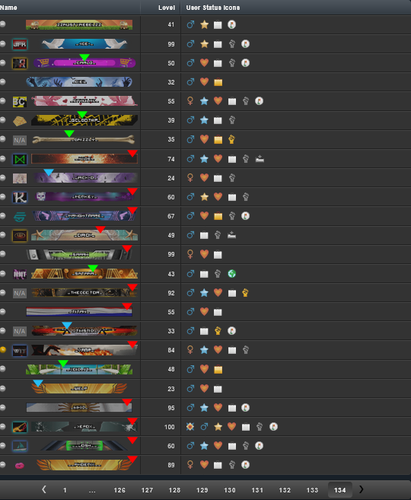Click the JFK faction tag icon
Viewport: 411px width, 500px height.
click(x=20, y=44)
